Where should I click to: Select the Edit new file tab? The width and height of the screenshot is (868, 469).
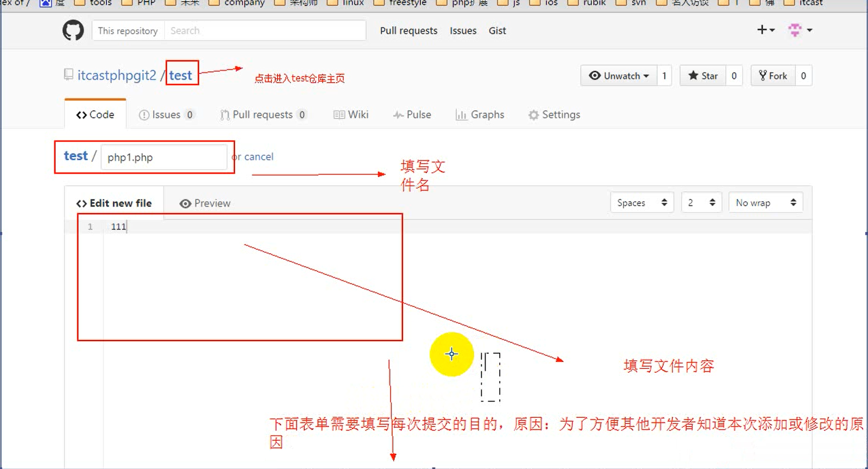[x=114, y=203]
